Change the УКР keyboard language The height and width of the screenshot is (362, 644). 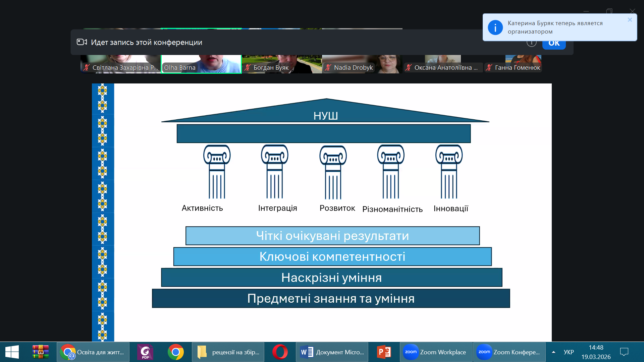click(569, 352)
